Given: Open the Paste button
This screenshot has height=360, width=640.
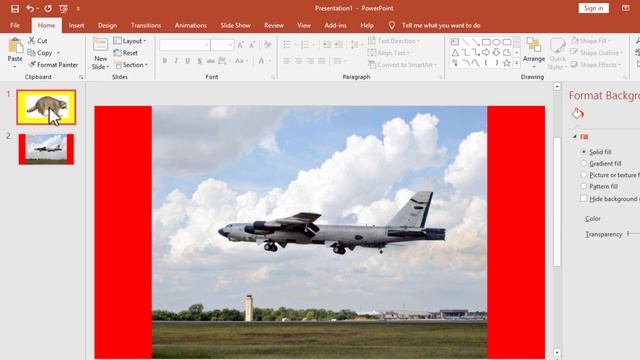Looking at the screenshot, I should click(x=15, y=53).
